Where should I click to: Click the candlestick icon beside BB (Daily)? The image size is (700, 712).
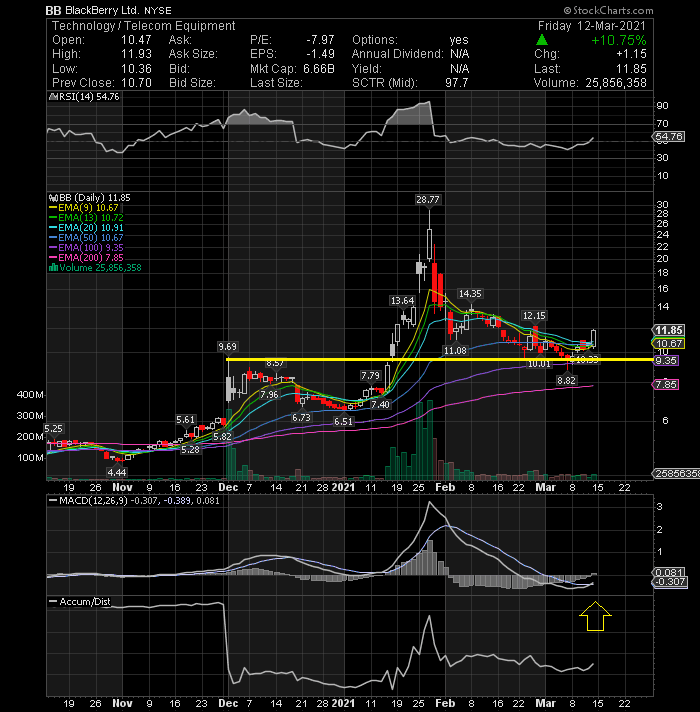pyautogui.click(x=53, y=198)
